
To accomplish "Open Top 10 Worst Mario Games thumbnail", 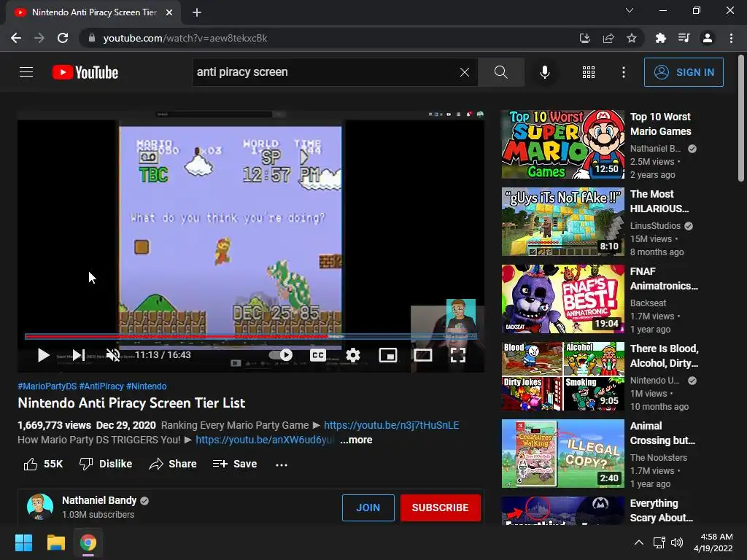I will (x=562, y=144).
